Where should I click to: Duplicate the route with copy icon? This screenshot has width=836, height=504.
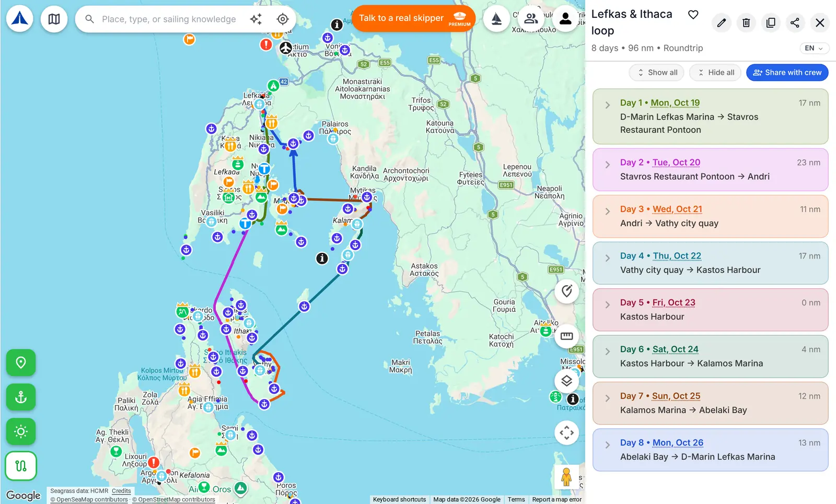coord(771,22)
